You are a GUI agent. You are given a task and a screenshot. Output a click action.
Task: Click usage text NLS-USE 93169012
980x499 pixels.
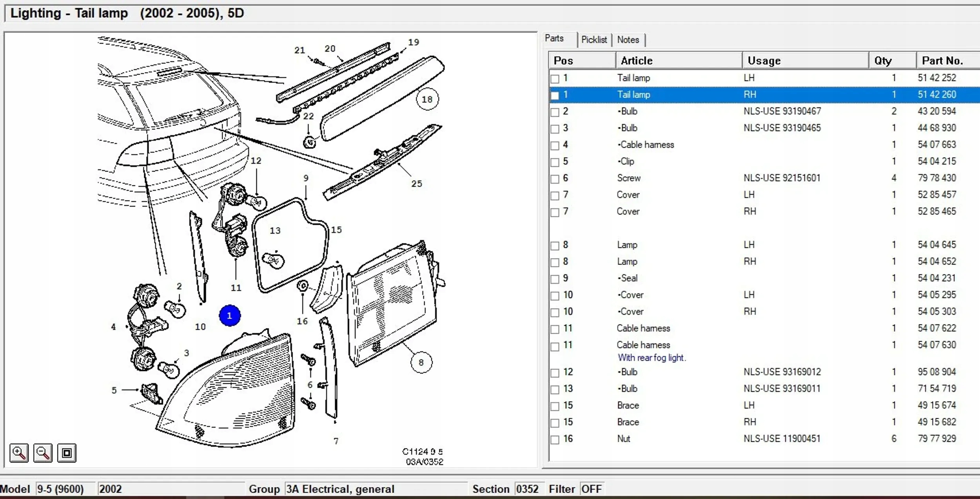click(x=782, y=372)
